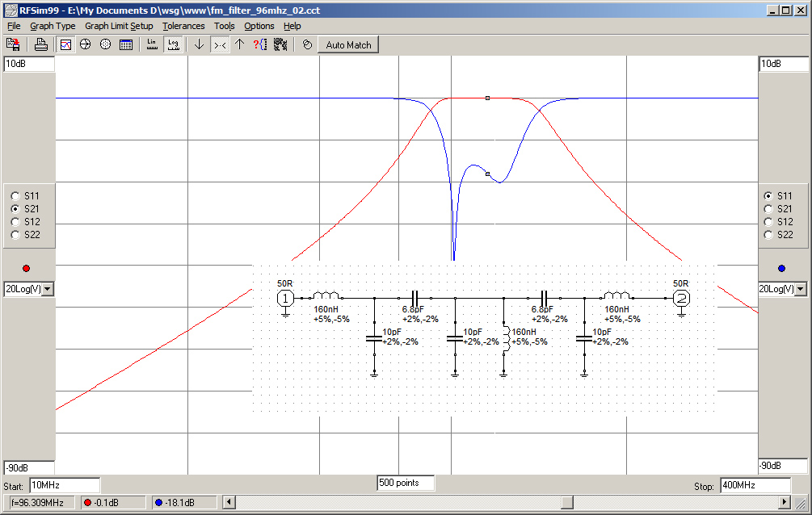This screenshot has height=515, width=812.
Task: Select the rectangular graph display icon
Action: tap(66, 45)
